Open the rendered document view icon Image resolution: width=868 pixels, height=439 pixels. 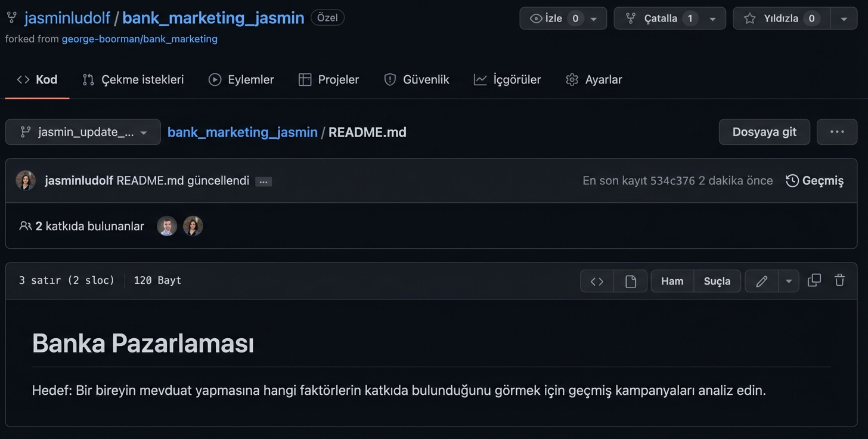631,280
